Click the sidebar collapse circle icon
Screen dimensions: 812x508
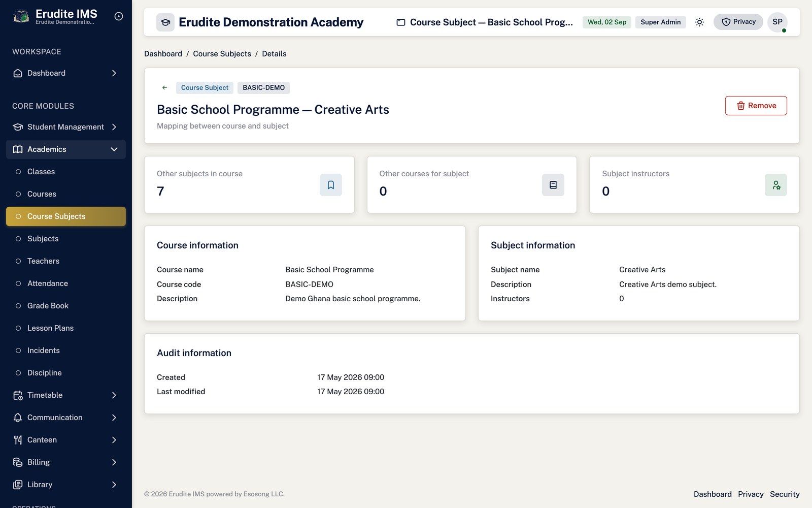(x=119, y=16)
